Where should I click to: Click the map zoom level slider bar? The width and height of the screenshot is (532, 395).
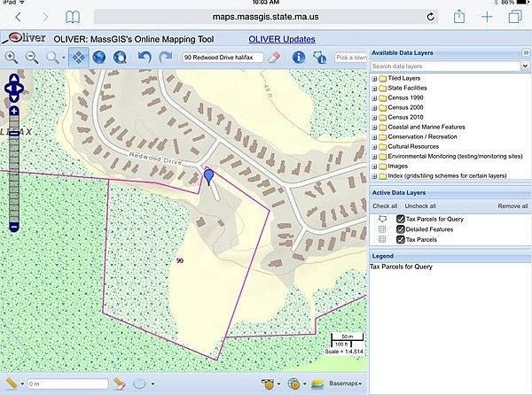13,168
